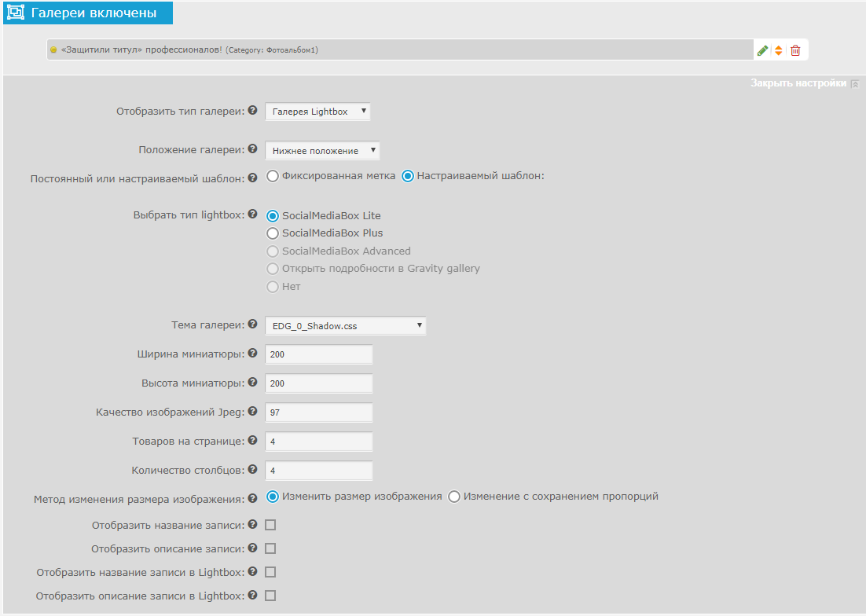Open the EDG_0_Shadow.css theme dropdown
The width and height of the screenshot is (866, 616).
346,325
